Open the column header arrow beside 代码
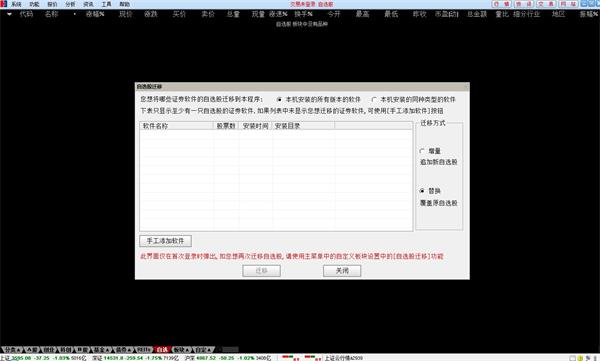The height and width of the screenshot is (361, 600). [9, 14]
